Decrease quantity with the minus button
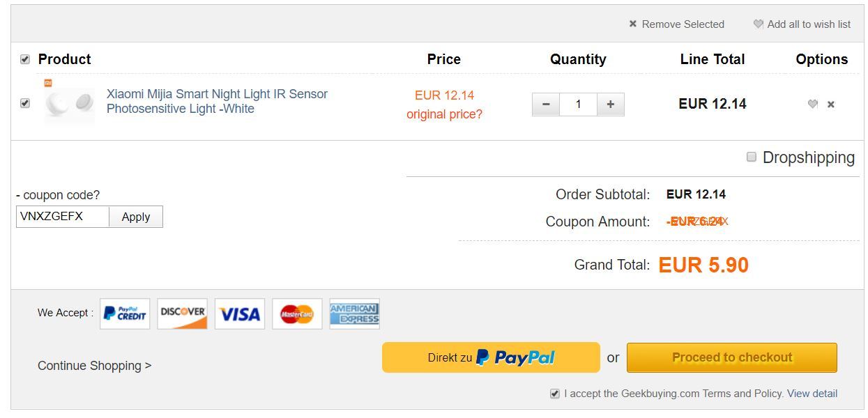 [546, 104]
